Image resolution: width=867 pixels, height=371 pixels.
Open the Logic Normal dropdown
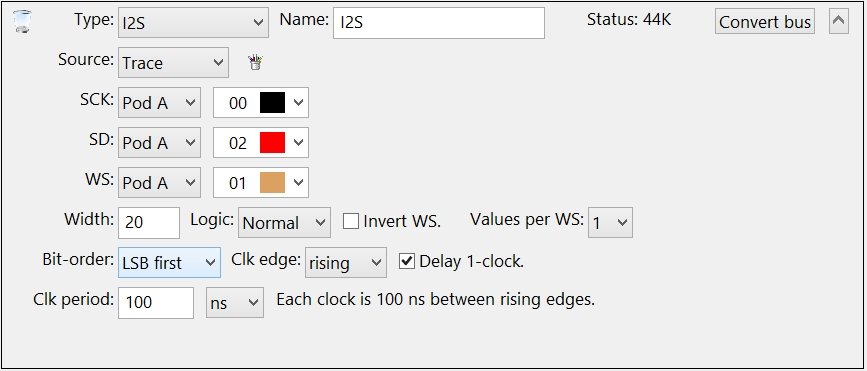[x=285, y=222]
